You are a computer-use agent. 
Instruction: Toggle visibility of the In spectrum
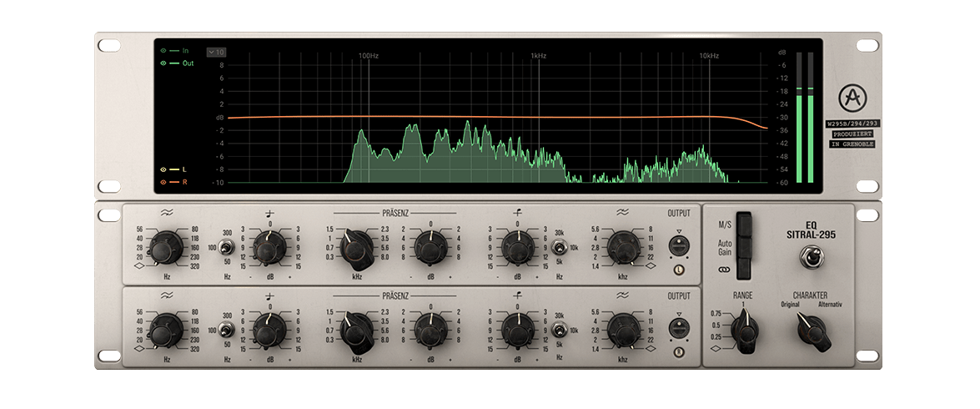click(x=163, y=50)
